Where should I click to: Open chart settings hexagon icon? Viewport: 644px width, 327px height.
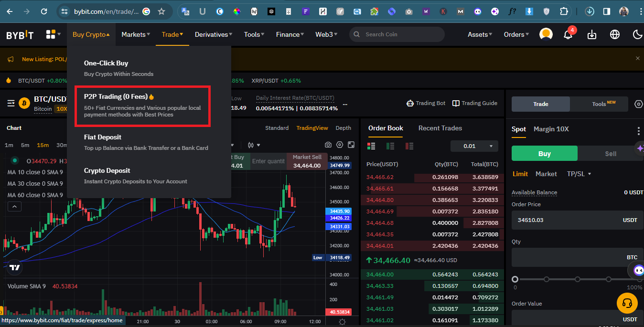[x=340, y=145]
